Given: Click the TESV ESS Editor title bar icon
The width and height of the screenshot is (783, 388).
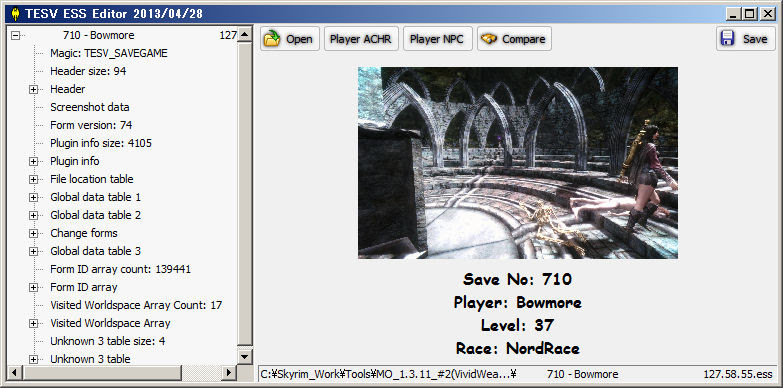Looking at the screenshot, I should pos(15,13).
